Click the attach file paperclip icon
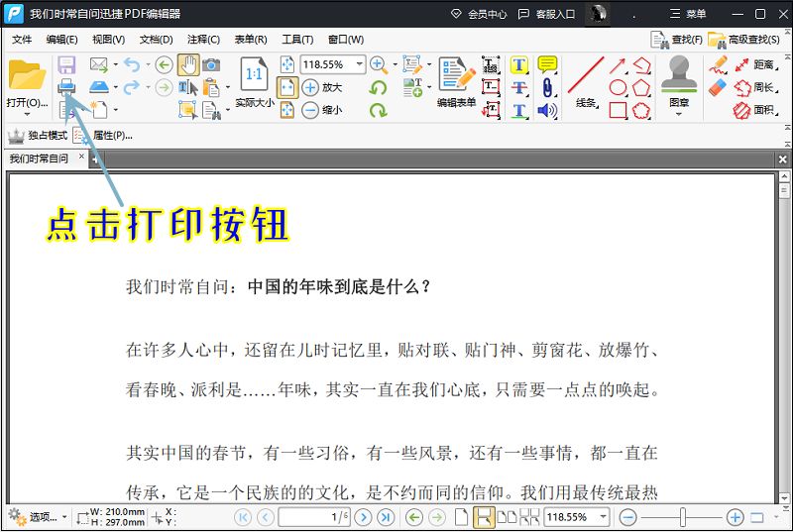Image resolution: width=793 pixels, height=532 pixels. 547,87
